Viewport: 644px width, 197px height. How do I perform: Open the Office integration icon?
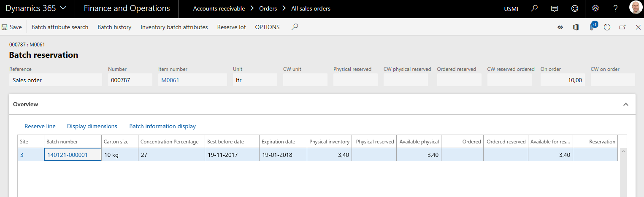pyautogui.click(x=576, y=27)
